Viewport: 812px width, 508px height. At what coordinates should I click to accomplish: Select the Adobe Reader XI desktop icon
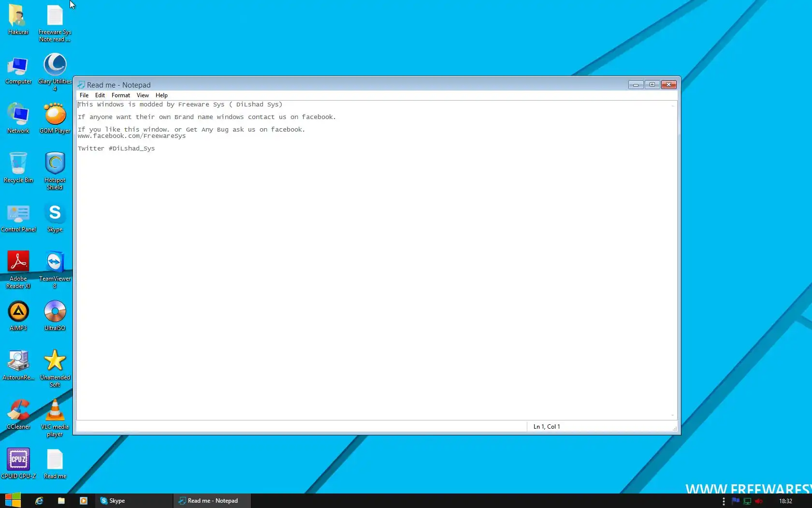point(18,269)
